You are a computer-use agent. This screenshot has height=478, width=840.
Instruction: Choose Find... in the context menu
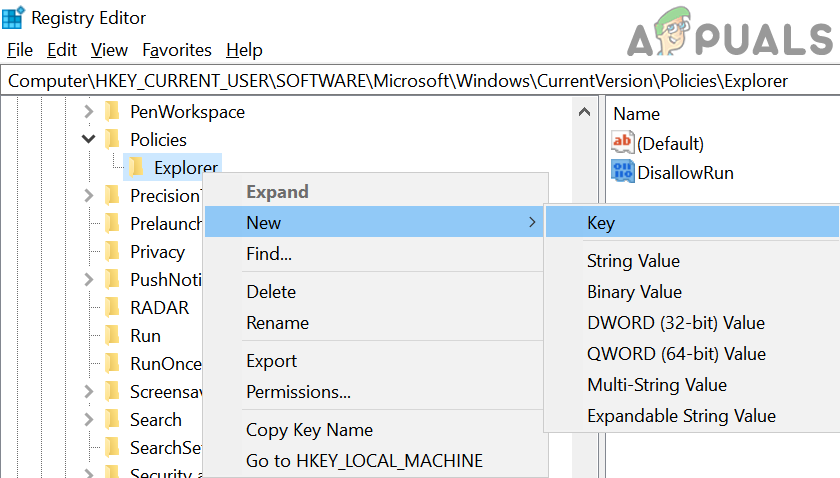click(374, 253)
